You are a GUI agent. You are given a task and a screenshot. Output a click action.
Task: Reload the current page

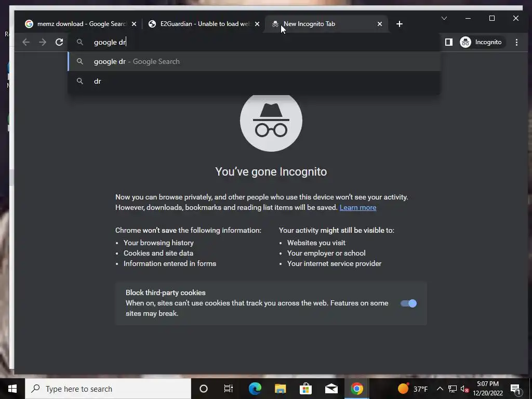point(59,42)
